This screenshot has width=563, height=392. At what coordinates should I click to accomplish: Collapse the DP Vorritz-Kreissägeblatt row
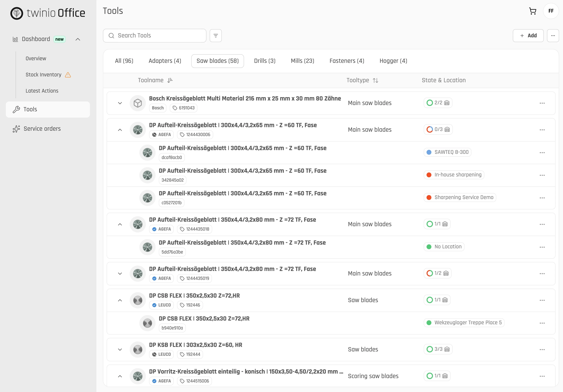(120, 376)
